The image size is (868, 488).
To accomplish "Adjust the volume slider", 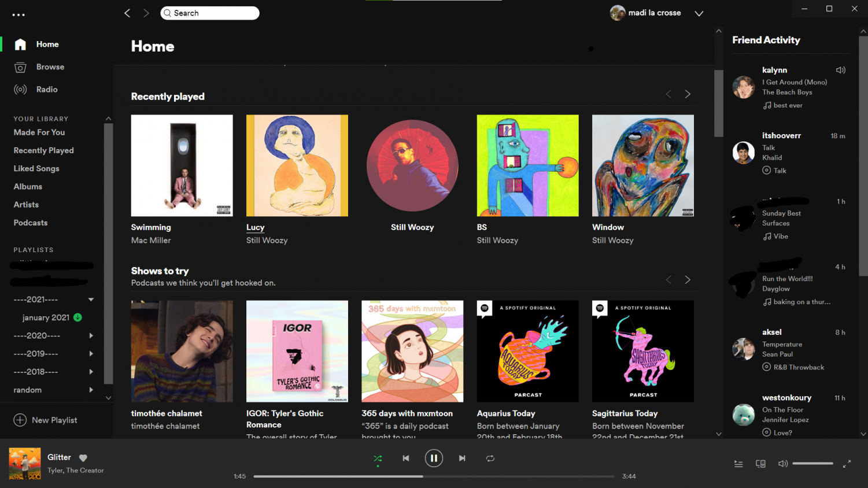I will (x=812, y=464).
